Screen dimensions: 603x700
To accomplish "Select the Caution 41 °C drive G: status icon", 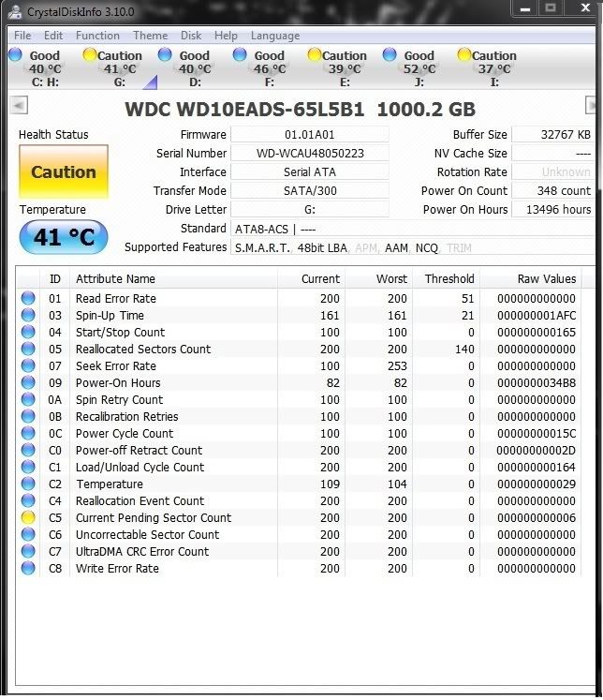I will click(x=90, y=55).
